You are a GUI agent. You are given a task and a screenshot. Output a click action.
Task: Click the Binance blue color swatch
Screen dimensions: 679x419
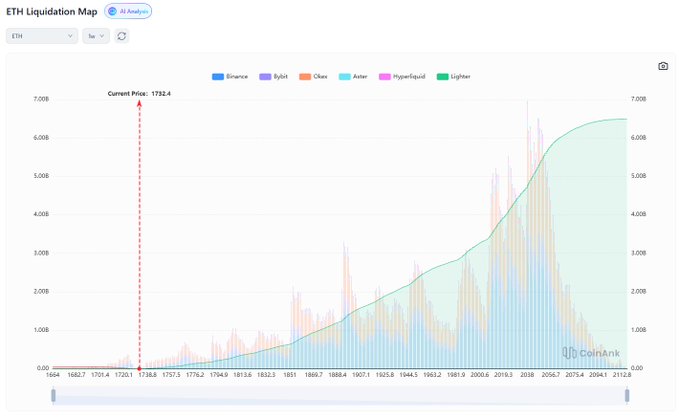click(218, 77)
